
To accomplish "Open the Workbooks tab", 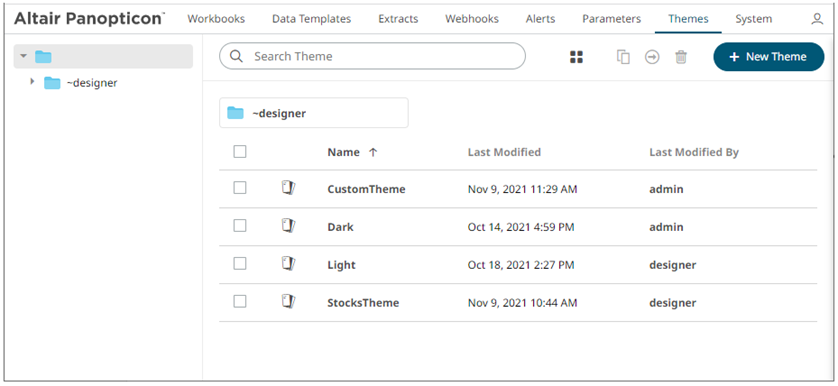I will 216,19.
